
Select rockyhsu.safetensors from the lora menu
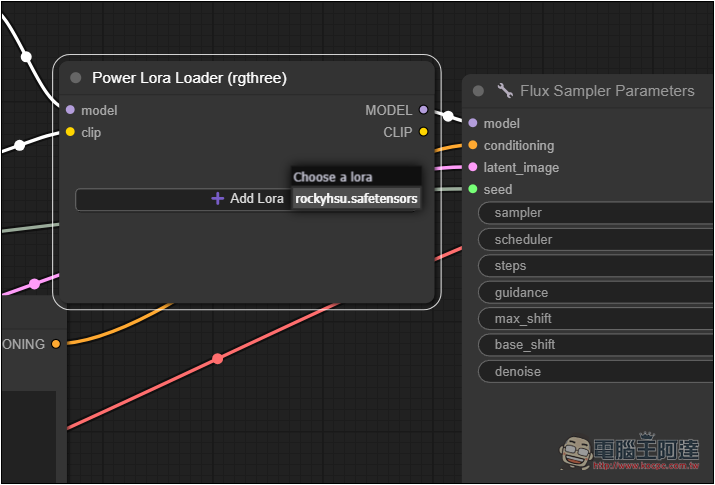(x=356, y=199)
